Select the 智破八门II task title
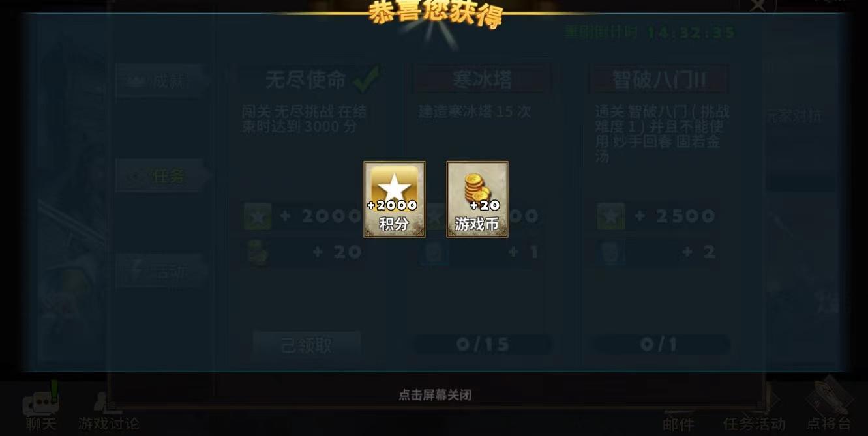Image resolution: width=868 pixels, height=436 pixels. coord(659,80)
